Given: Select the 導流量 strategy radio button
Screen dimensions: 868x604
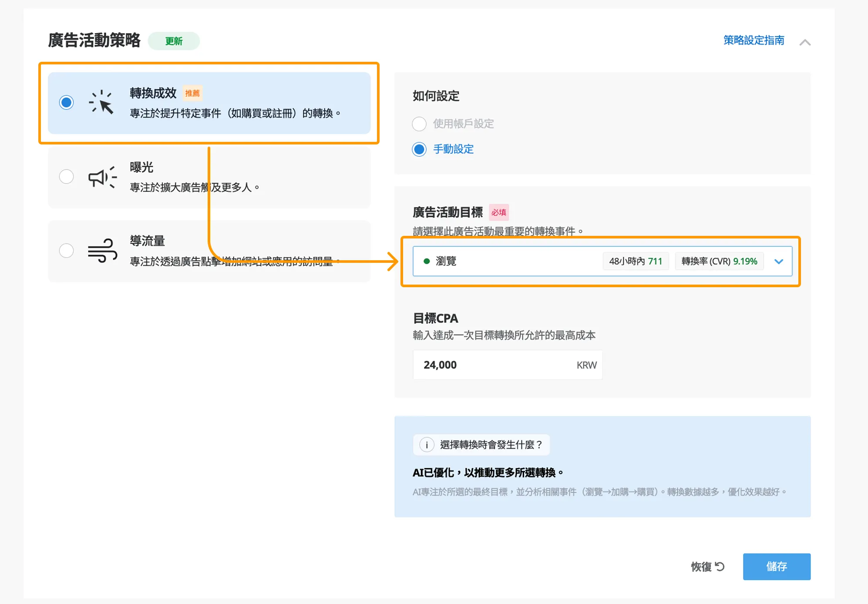Looking at the screenshot, I should point(66,251).
